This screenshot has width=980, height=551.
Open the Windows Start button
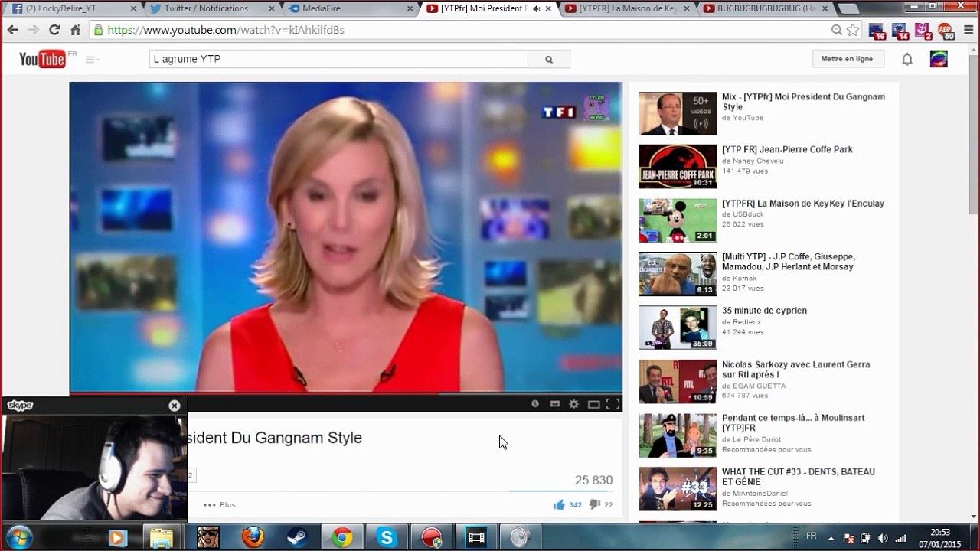[x=18, y=536]
